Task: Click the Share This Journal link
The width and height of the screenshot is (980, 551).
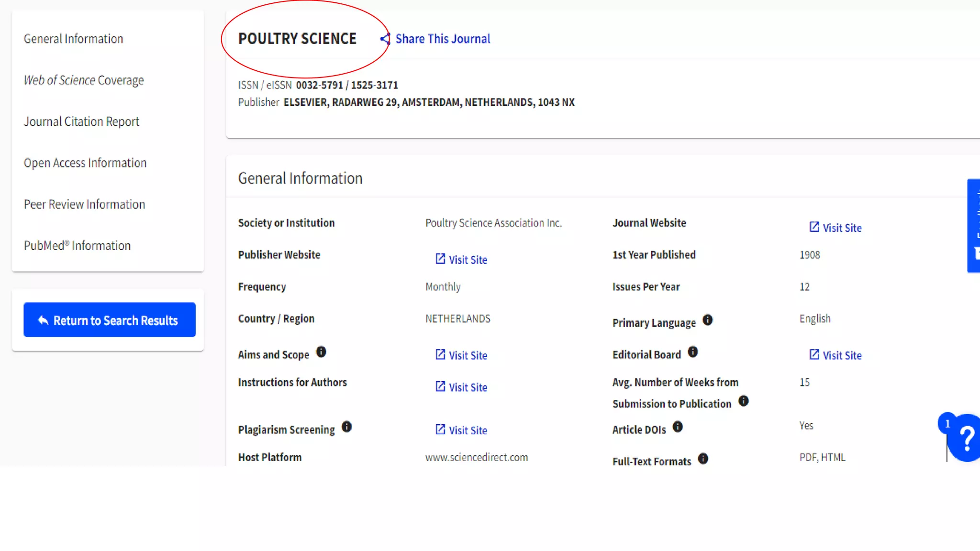Action: (443, 39)
